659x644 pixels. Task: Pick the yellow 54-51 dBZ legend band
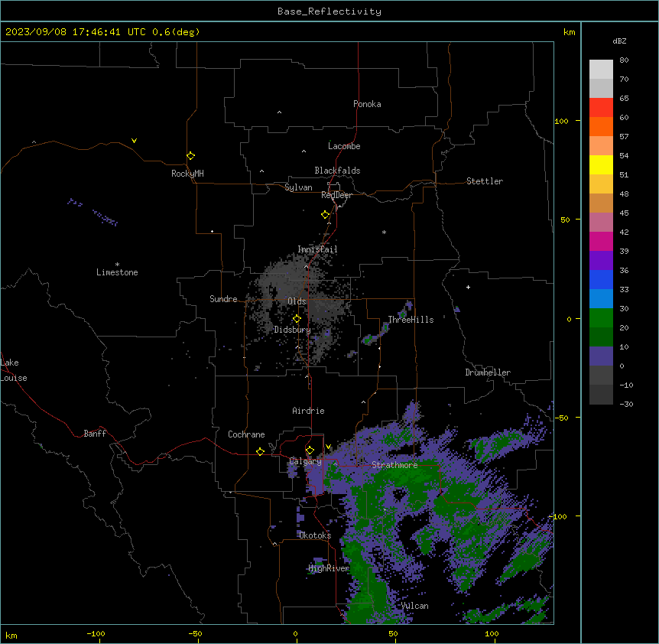(x=601, y=164)
